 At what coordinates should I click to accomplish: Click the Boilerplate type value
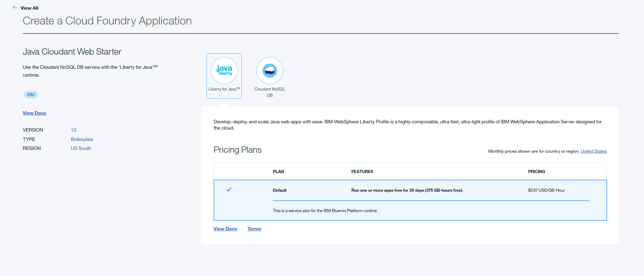[82, 139]
